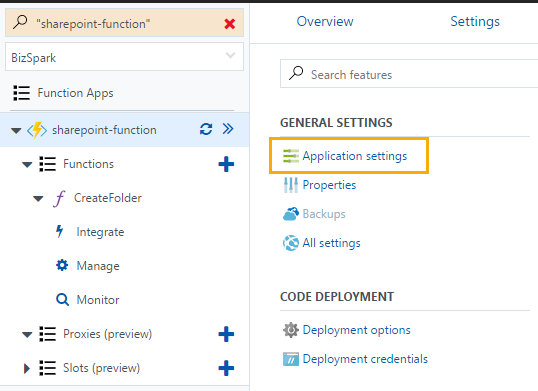538x391 pixels.
Task: Select Functions in the tree
Action: 88,164
